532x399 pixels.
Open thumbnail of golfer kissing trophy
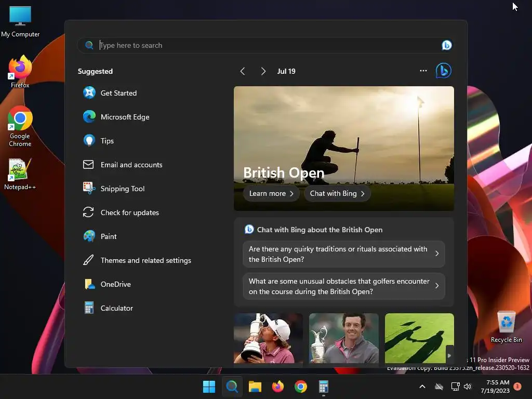coord(268,338)
